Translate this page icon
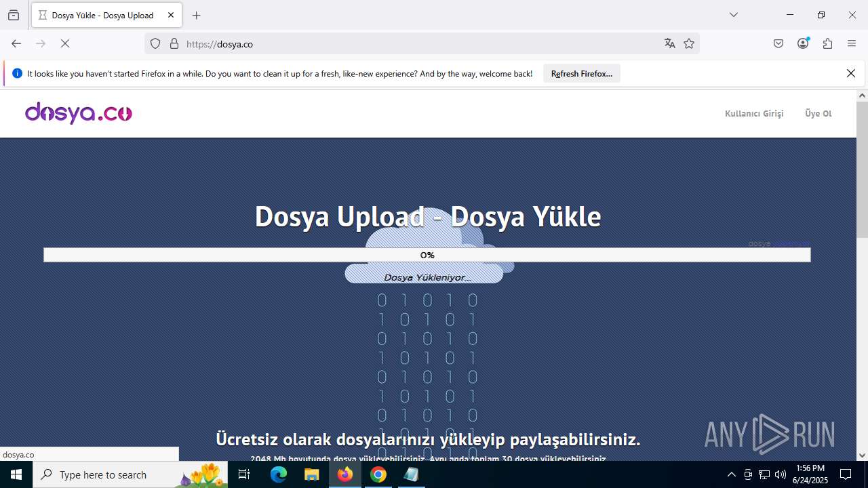This screenshot has height=488, width=868. coord(670,43)
